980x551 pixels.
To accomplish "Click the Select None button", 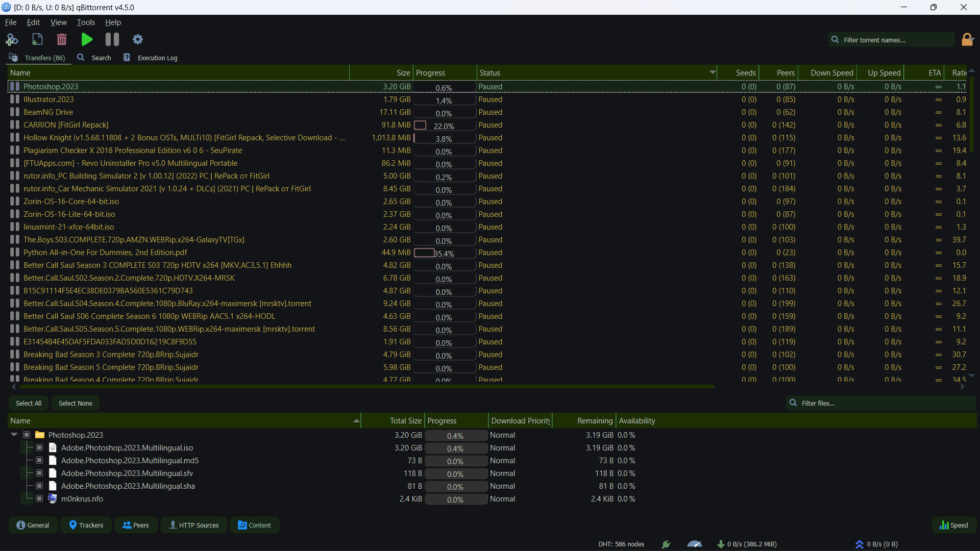I will [76, 403].
